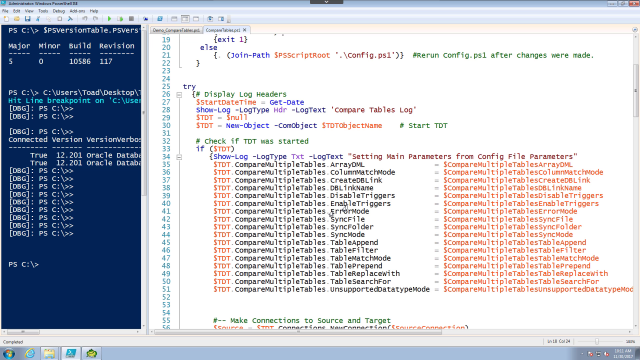Click the Run Selection icon
This screenshot has height=360, width=640.
[120, 19]
